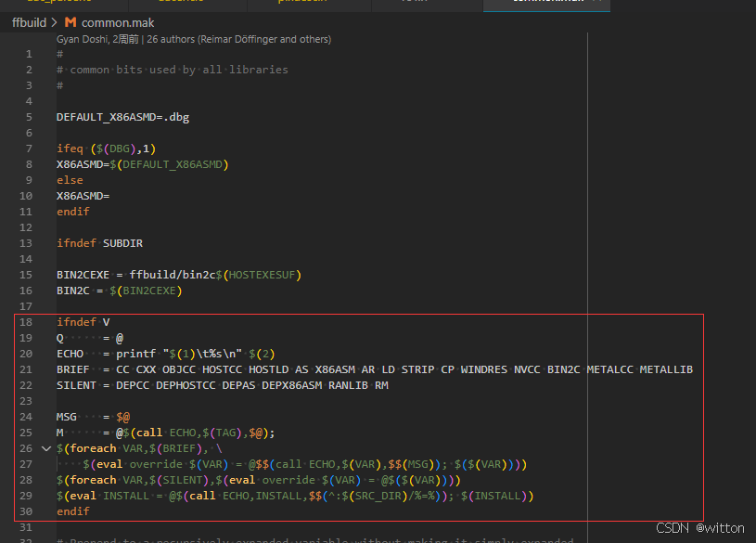Click the SILENT variable on line 22

point(76,385)
